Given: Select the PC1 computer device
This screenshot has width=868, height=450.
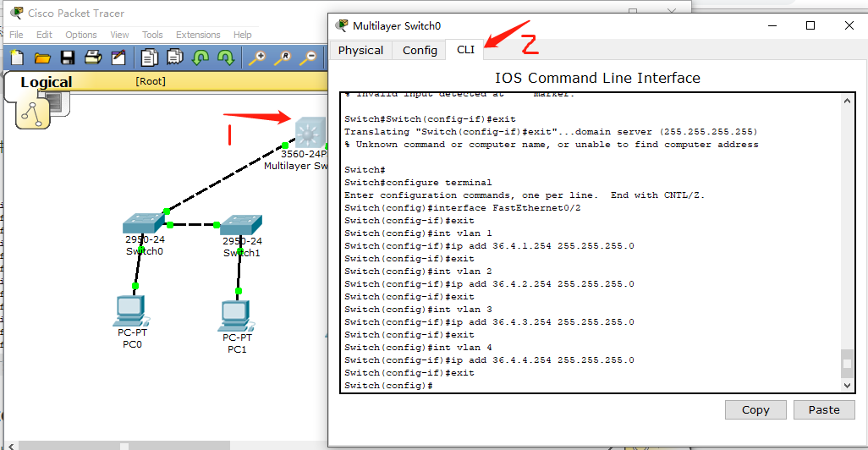Looking at the screenshot, I should (x=236, y=316).
